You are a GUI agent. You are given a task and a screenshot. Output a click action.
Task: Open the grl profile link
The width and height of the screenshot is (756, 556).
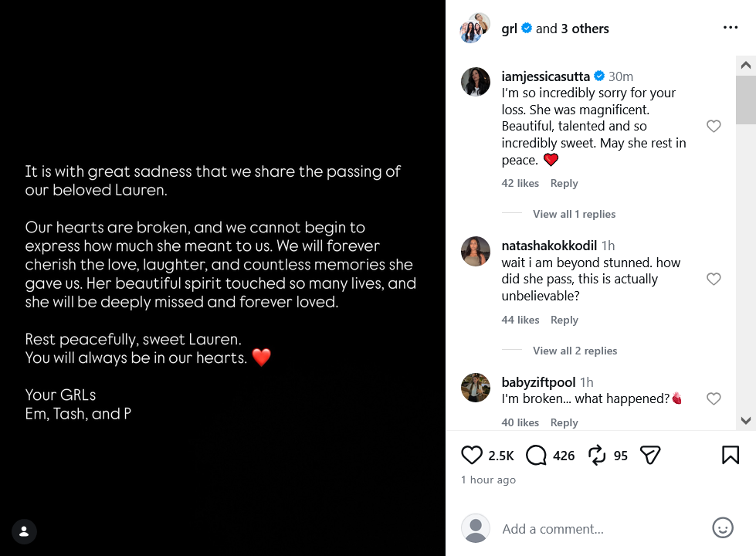(x=509, y=29)
